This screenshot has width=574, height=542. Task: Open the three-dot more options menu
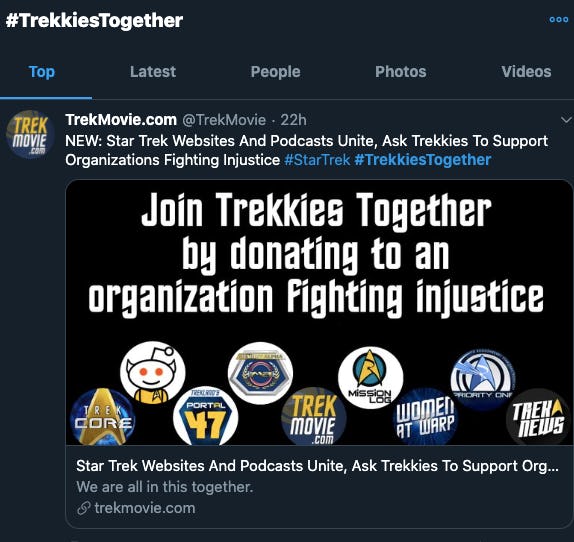pyautogui.click(x=559, y=20)
